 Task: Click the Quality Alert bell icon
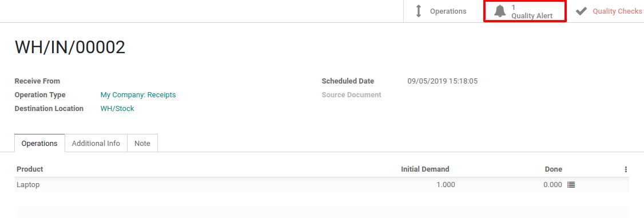(500, 11)
